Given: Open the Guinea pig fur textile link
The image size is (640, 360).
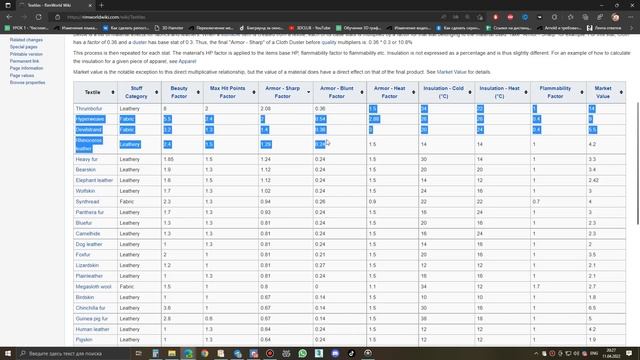Looking at the screenshot, I should tap(92, 318).
